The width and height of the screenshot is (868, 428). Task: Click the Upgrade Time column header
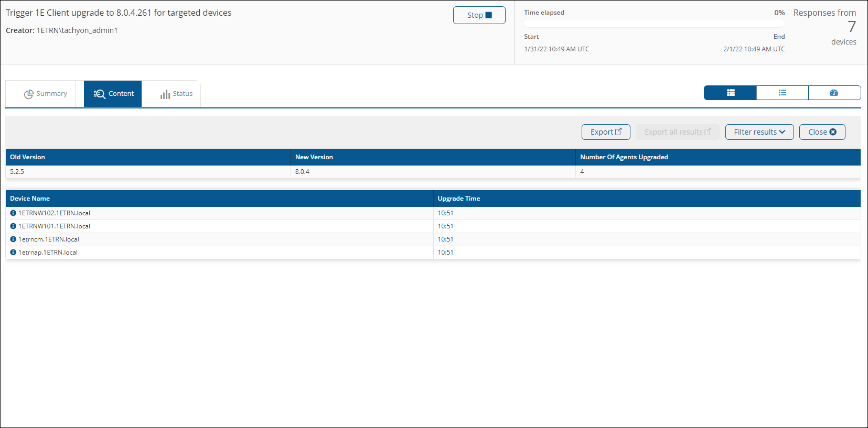458,199
